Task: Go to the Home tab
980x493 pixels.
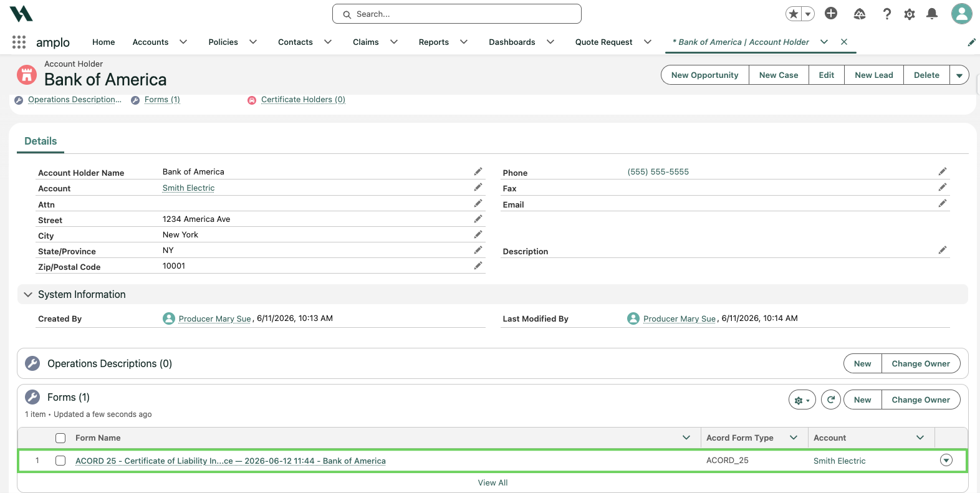Action: pyautogui.click(x=103, y=42)
